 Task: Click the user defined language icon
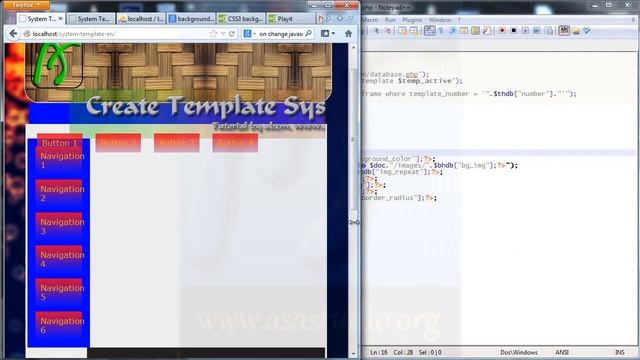coord(464,31)
